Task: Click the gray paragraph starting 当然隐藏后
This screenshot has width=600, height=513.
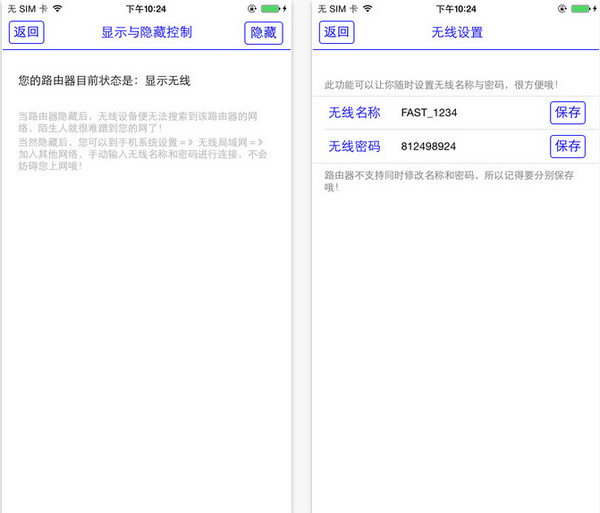Action: coord(143,154)
